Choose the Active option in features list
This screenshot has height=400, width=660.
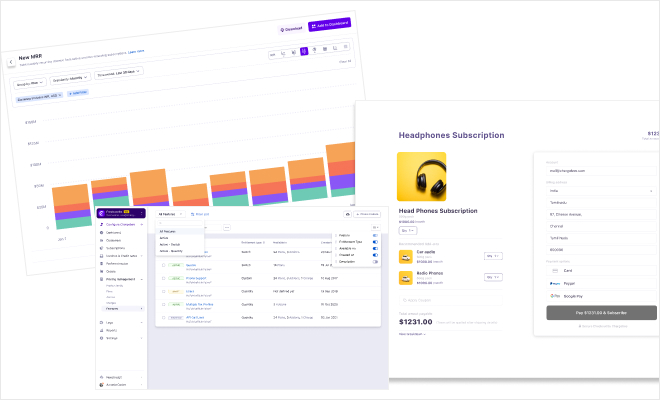pos(164,238)
